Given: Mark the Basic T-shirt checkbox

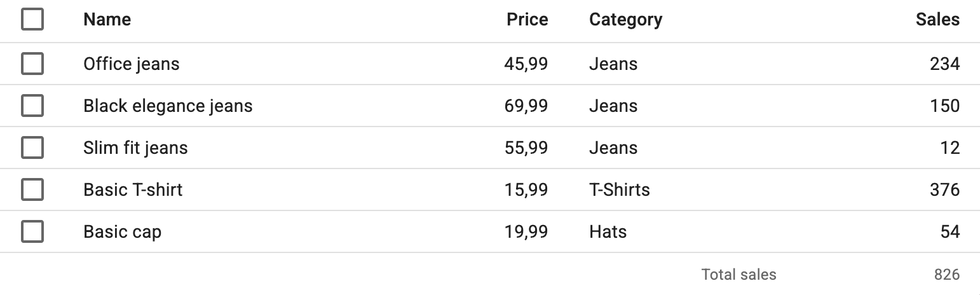Looking at the screenshot, I should [x=32, y=189].
